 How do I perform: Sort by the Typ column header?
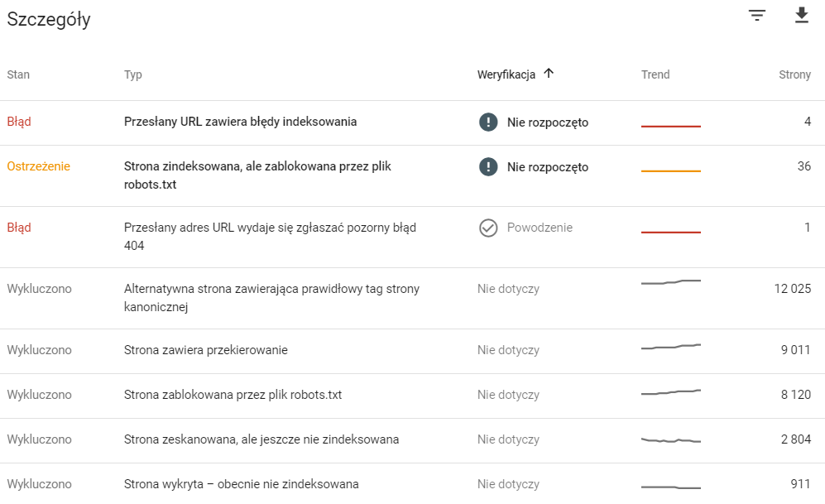(133, 74)
